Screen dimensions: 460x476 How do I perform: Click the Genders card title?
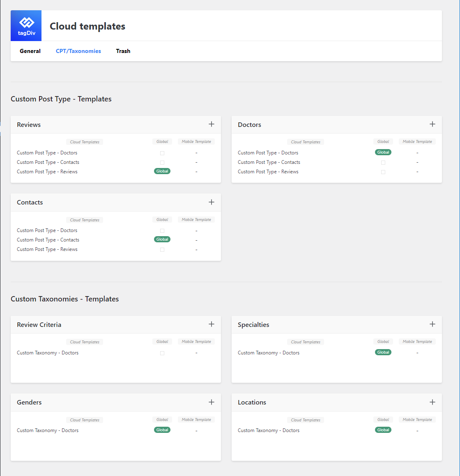29,402
